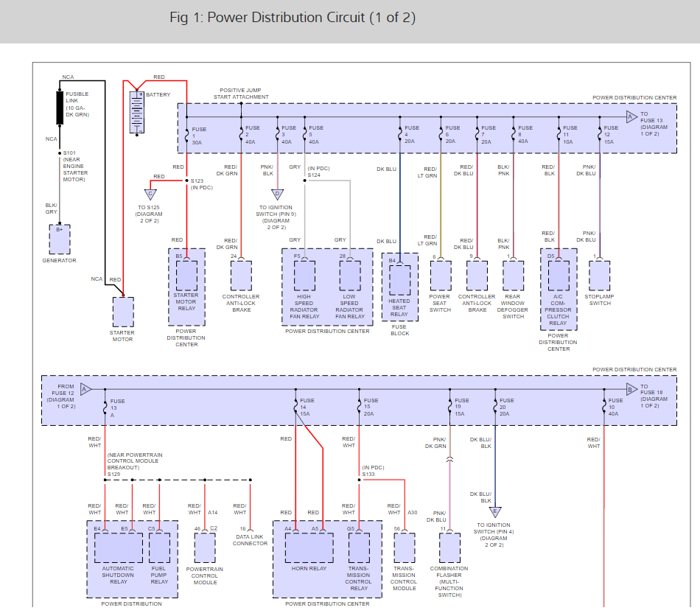700x616 pixels.
Task: Select the Heated Seat Relay box
Action: click(399, 281)
